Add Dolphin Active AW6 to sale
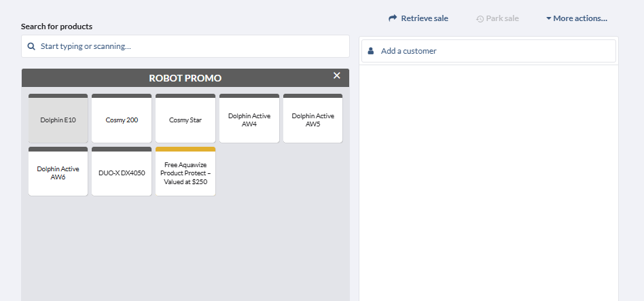The height and width of the screenshot is (301, 644). coord(58,171)
